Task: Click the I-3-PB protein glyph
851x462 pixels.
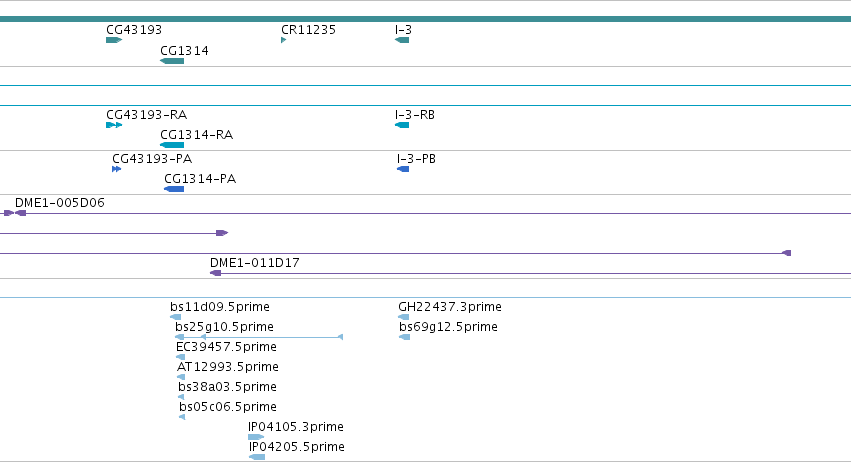Action: coord(403,169)
